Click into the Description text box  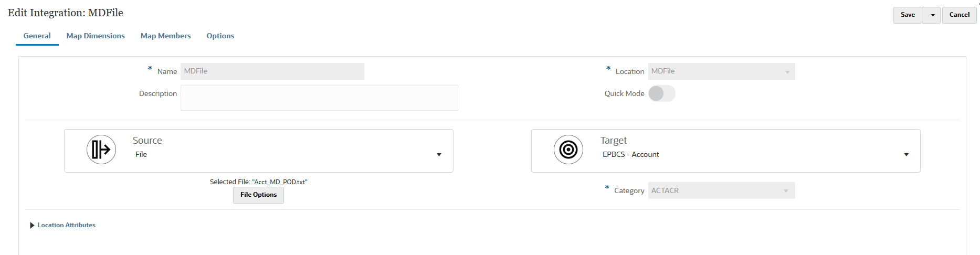point(319,98)
